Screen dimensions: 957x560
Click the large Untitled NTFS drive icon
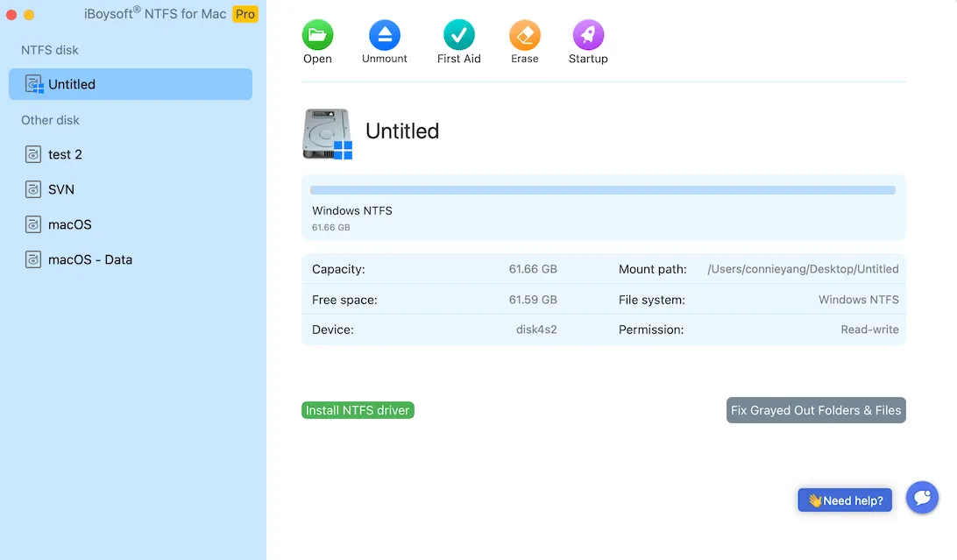coord(328,134)
